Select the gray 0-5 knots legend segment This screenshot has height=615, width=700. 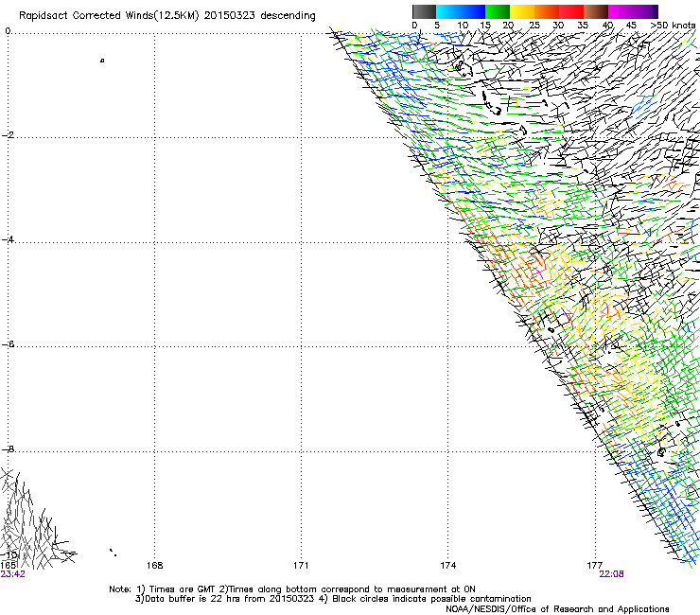(424, 11)
